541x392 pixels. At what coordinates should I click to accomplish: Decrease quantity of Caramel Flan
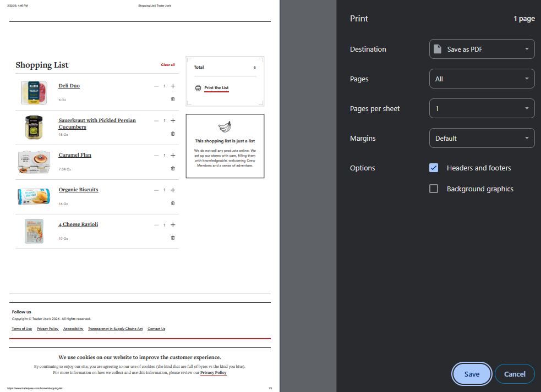[156, 156]
